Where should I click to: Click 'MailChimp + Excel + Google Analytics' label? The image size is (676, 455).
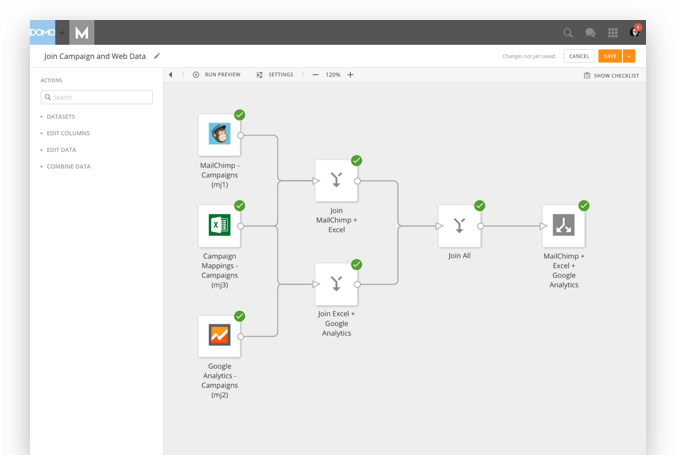pyautogui.click(x=564, y=270)
